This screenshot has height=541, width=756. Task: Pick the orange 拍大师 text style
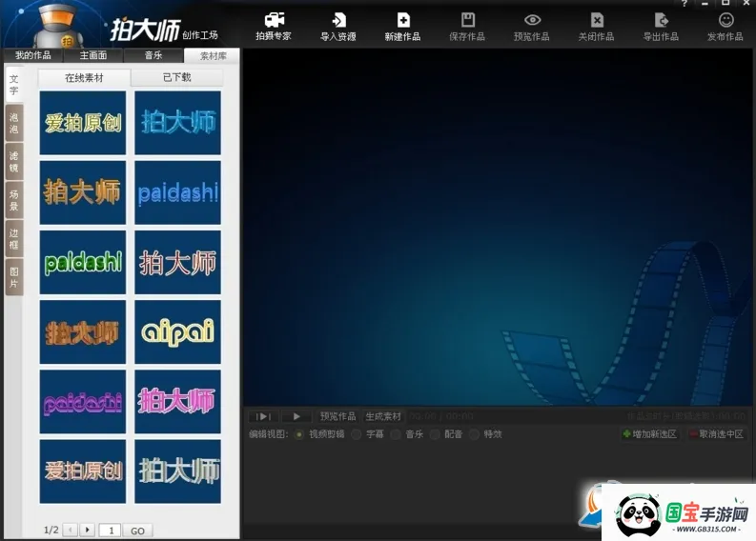[83, 192]
